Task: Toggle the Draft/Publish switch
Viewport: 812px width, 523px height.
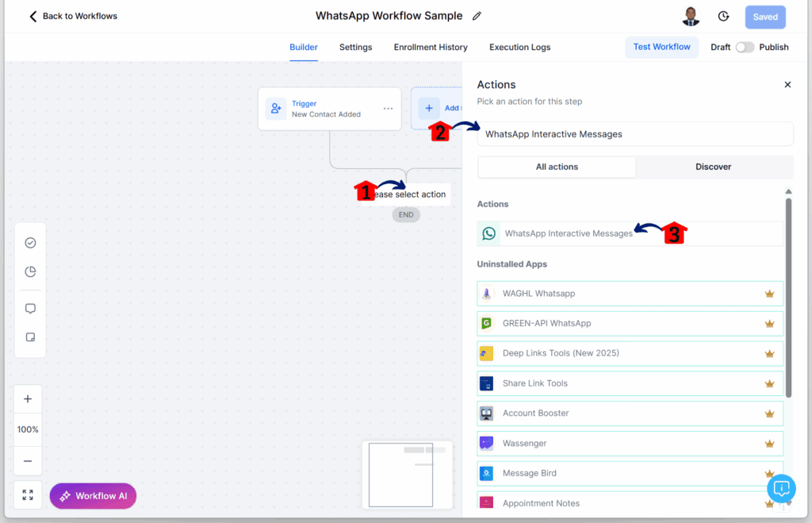Action: (x=745, y=47)
